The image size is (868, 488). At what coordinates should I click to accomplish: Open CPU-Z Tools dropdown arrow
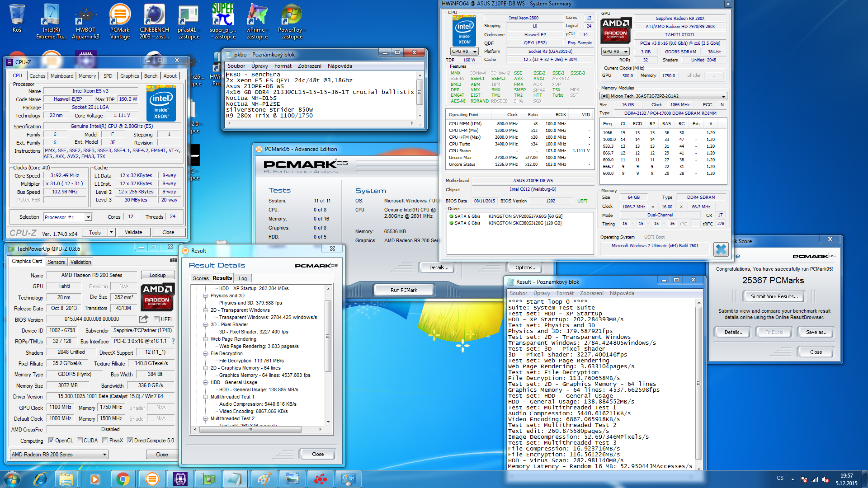click(x=111, y=232)
